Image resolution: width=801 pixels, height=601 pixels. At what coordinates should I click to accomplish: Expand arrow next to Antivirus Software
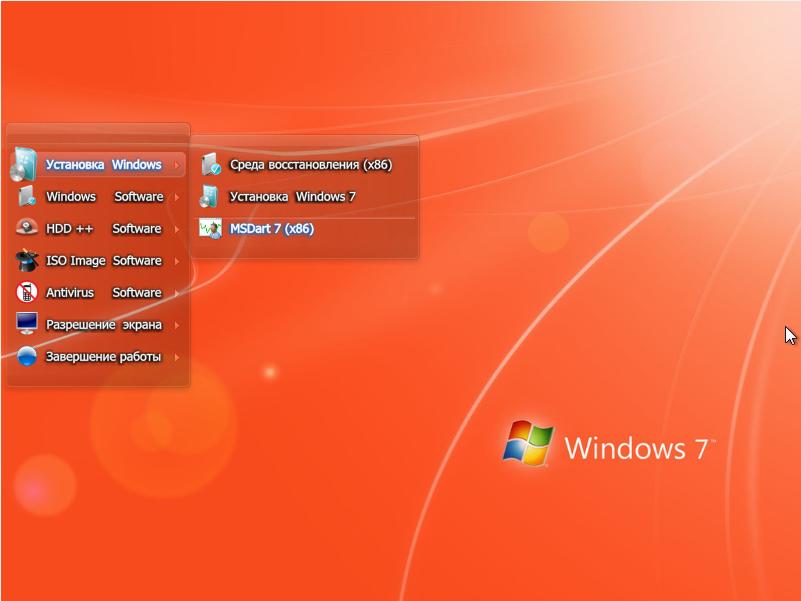click(x=177, y=293)
